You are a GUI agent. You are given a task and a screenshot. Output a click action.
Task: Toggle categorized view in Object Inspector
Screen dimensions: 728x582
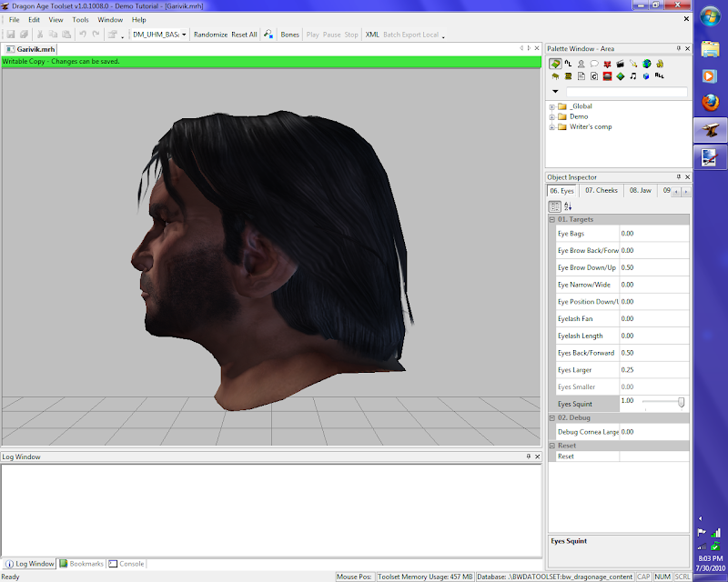(x=555, y=206)
